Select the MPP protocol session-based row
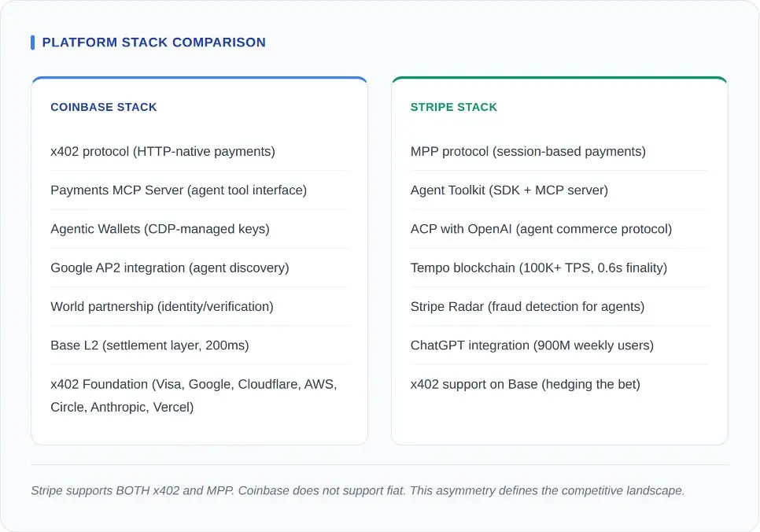 pyautogui.click(x=528, y=151)
